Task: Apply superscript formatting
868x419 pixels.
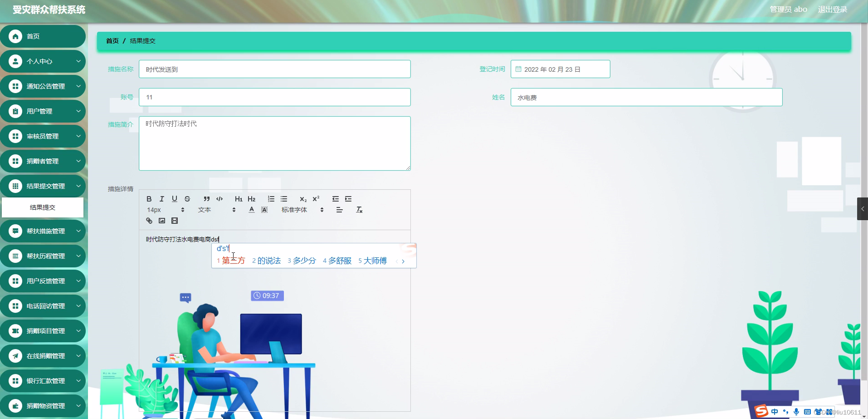Action: click(316, 199)
